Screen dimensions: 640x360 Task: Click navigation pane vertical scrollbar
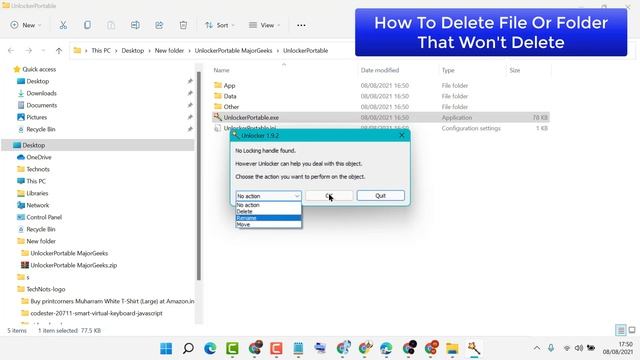(199, 176)
